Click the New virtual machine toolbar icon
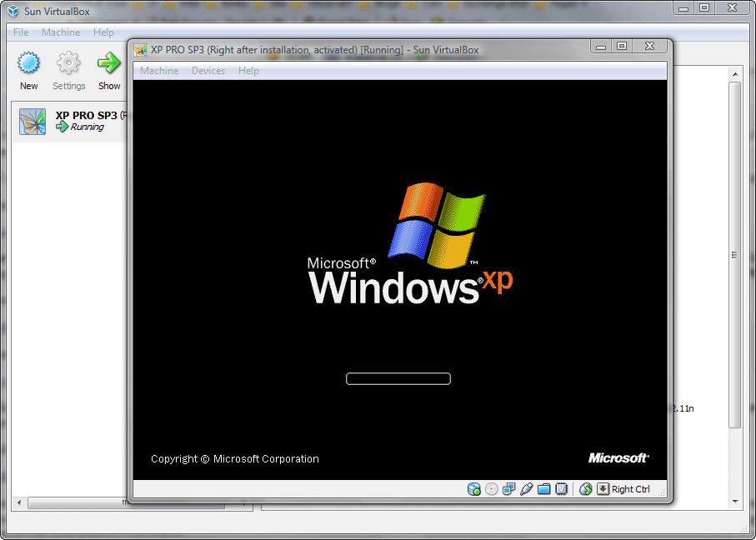Viewport: 756px width, 540px height. tap(28, 71)
